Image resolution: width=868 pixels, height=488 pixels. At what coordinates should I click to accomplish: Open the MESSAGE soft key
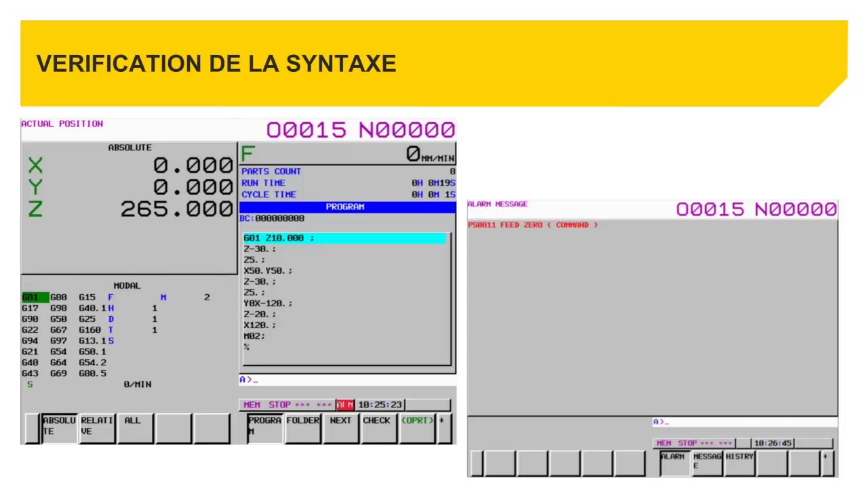(x=707, y=463)
